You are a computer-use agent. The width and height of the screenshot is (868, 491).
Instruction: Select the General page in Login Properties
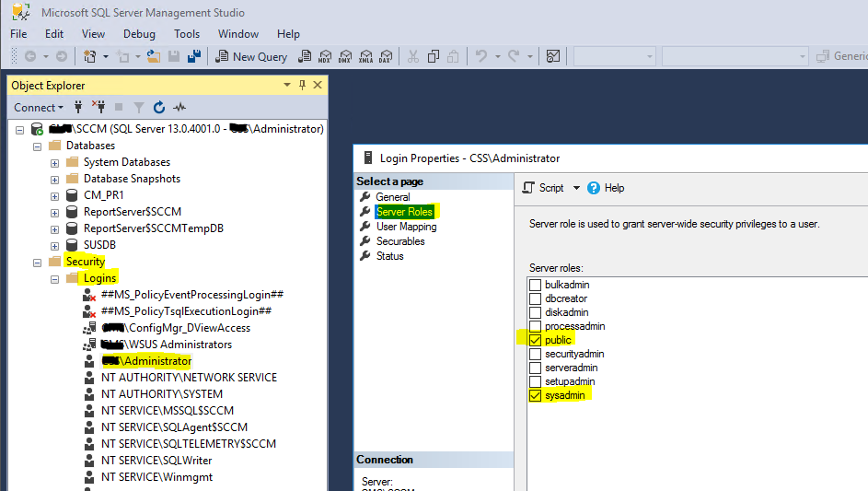(392, 197)
